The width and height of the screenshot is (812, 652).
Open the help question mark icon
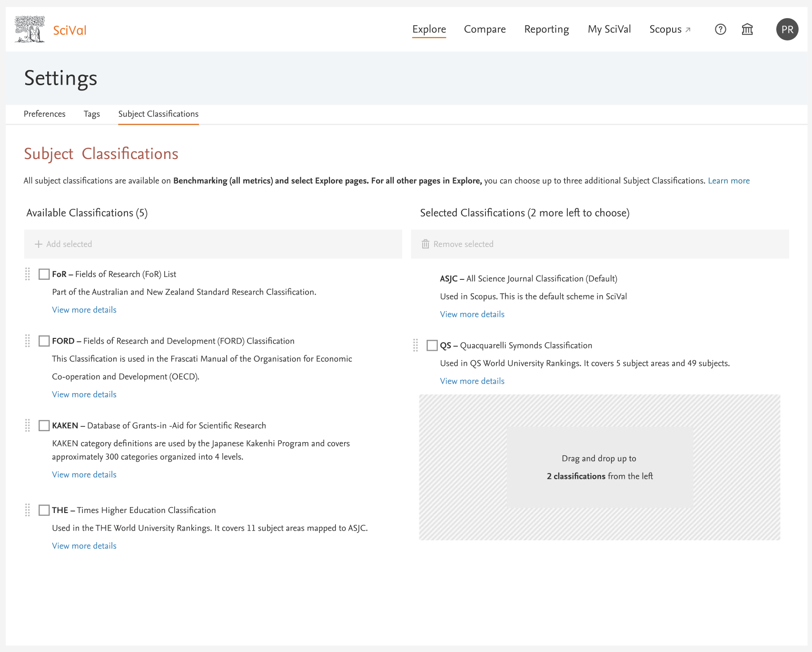coord(720,30)
